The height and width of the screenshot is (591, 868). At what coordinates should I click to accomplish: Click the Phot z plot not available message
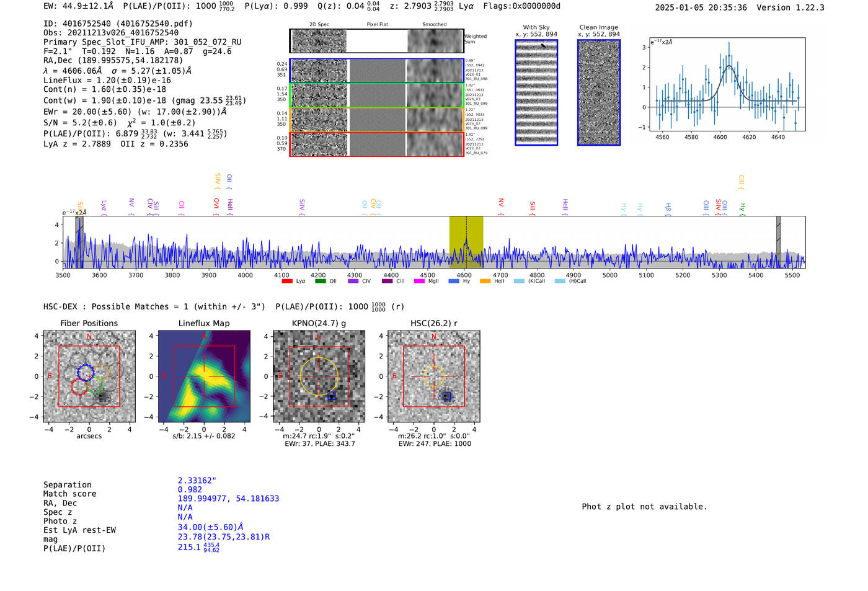(x=644, y=507)
